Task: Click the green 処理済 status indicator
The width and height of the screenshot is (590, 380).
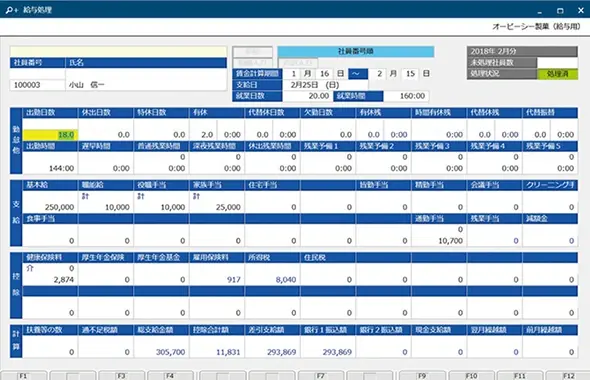Action: click(x=557, y=74)
